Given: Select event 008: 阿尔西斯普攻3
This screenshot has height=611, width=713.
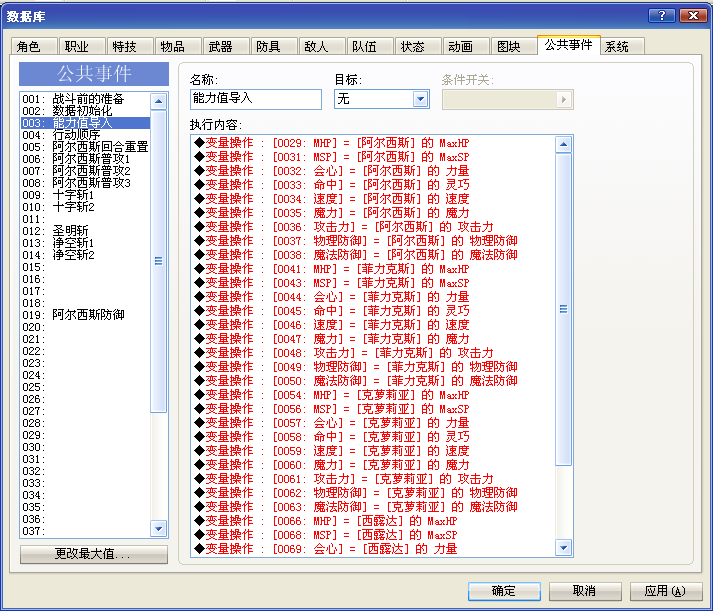Looking at the screenshot, I should [x=85, y=183].
